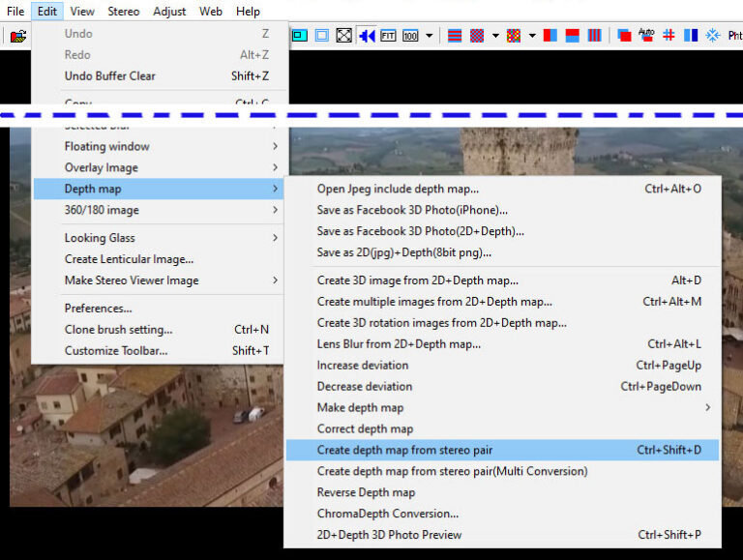Open the Adjust menu

pyautogui.click(x=169, y=12)
